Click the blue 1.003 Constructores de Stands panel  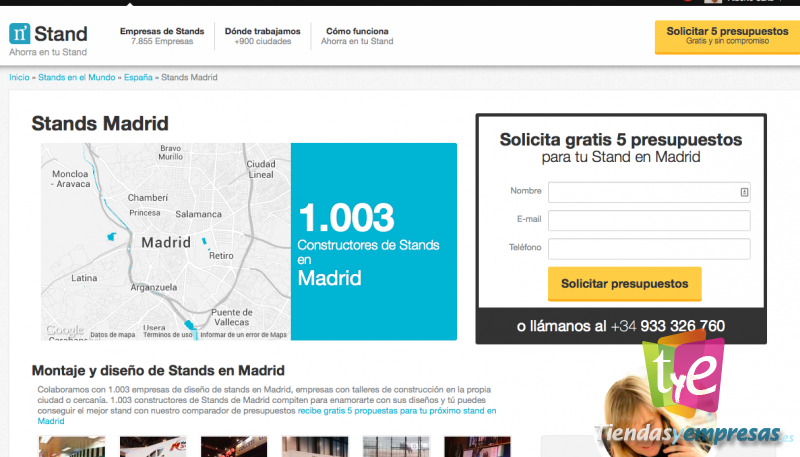tap(373, 241)
